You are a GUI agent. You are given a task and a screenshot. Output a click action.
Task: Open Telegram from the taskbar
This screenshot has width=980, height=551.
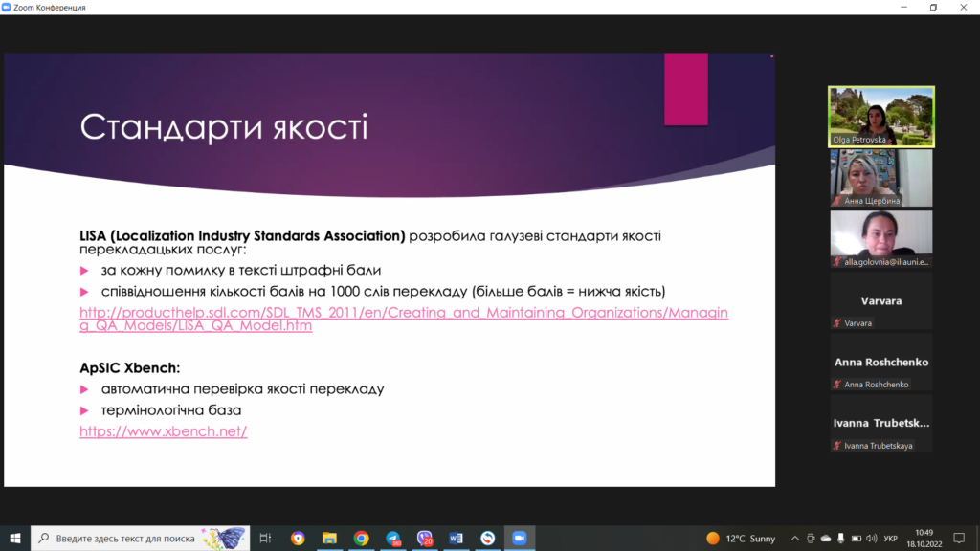(x=392, y=539)
